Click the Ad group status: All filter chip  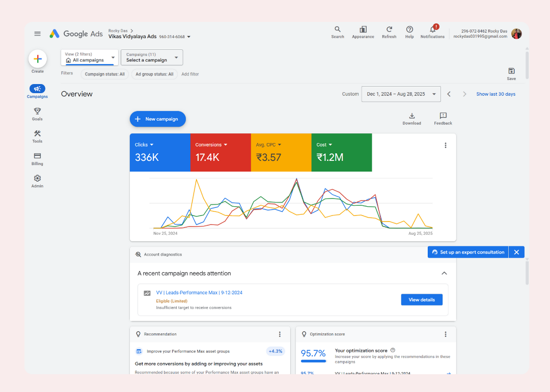pos(154,74)
